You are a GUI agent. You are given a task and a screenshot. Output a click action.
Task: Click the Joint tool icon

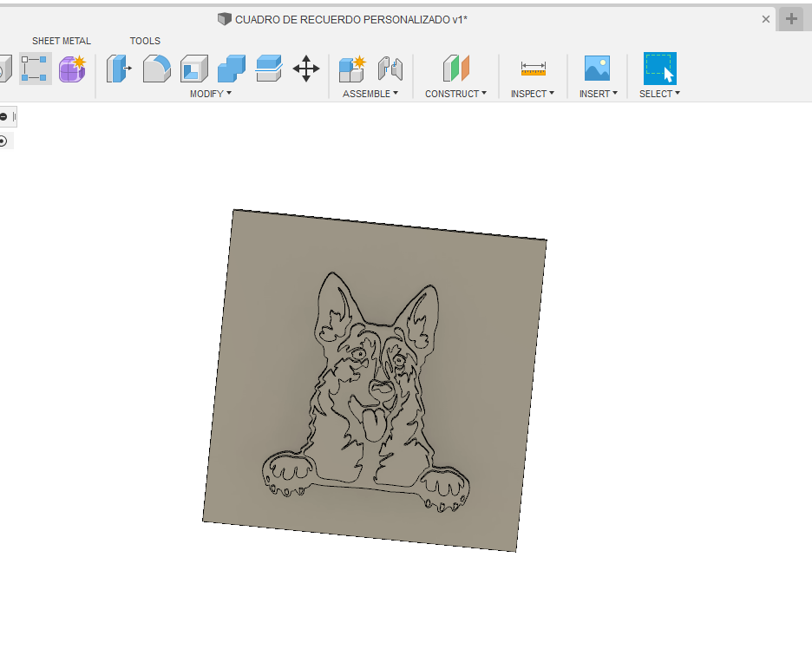coord(390,69)
